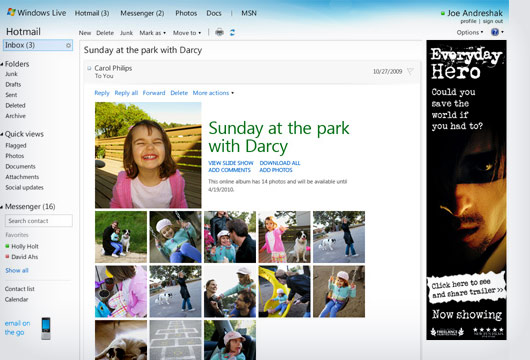Viewport: 530px width, 360px height.
Task: Expand the Mark as dropdown
Action: tap(152, 33)
